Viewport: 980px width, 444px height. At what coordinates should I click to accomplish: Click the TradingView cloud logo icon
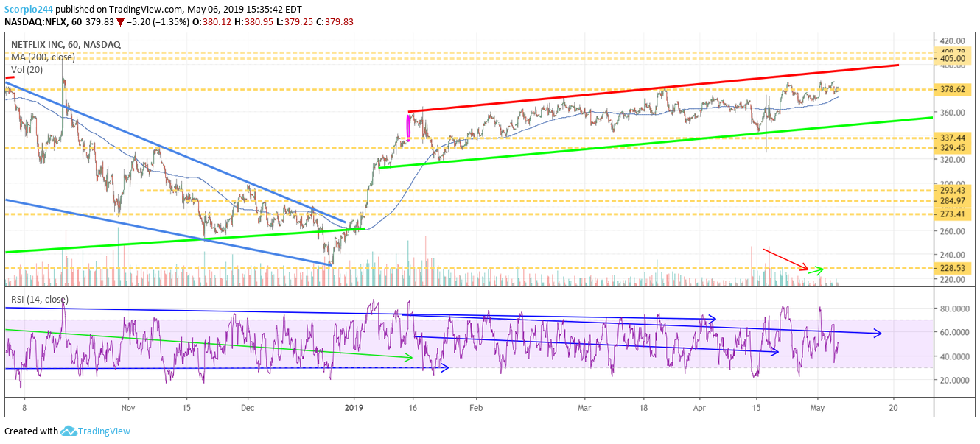point(69,431)
